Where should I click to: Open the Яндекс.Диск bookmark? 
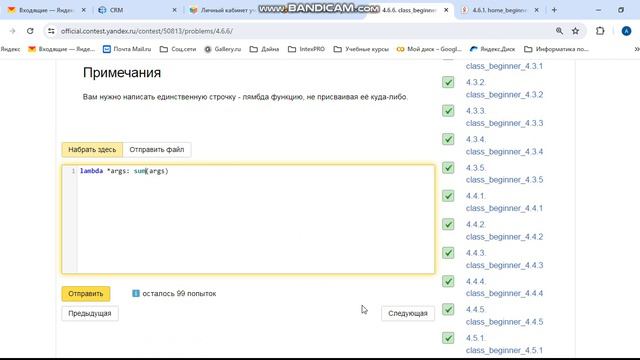point(493,49)
